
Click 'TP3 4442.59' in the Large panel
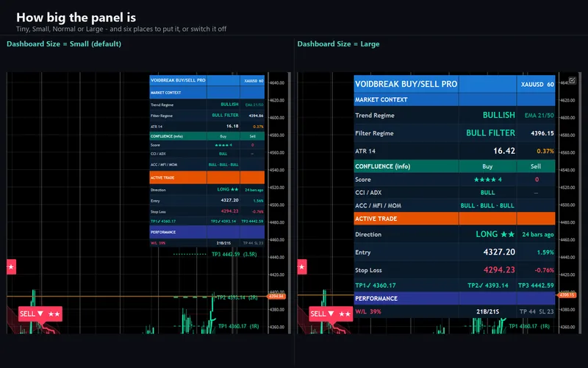[x=536, y=286]
